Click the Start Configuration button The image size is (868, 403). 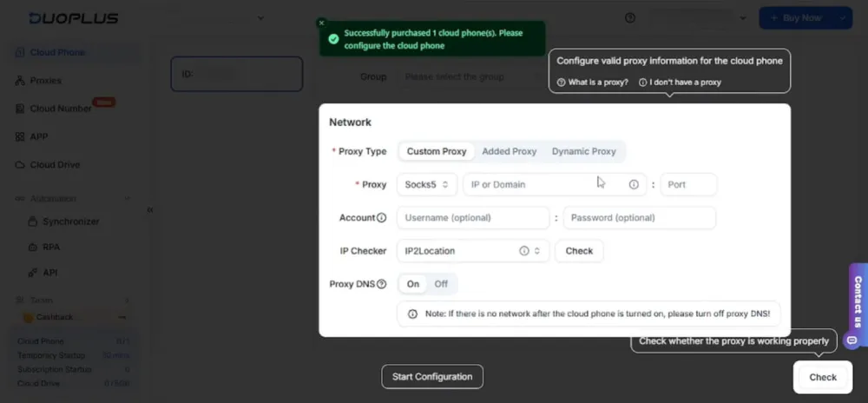click(432, 377)
